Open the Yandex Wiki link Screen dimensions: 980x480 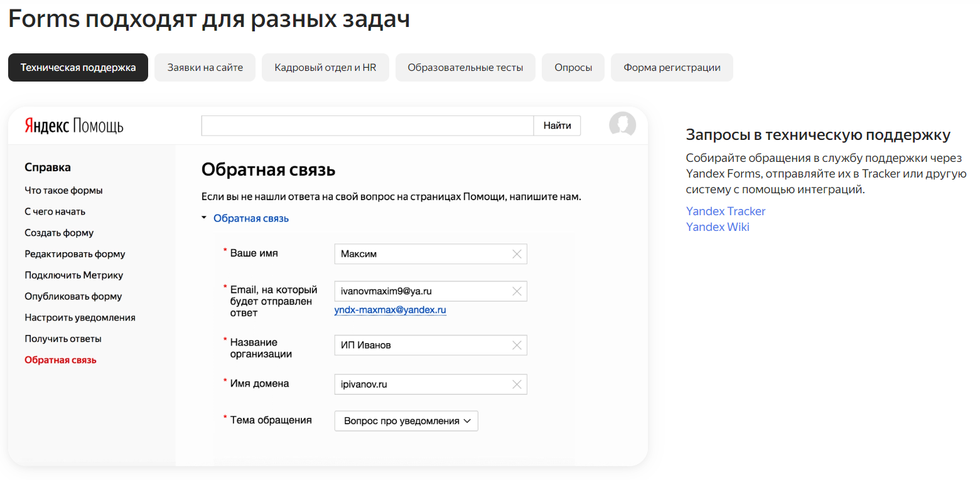[718, 227]
